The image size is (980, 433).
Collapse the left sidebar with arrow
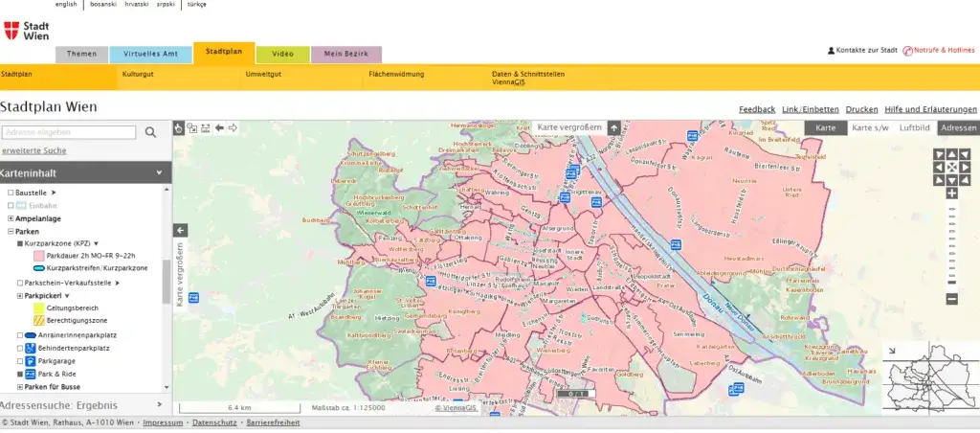pyautogui.click(x=181, y=230)
